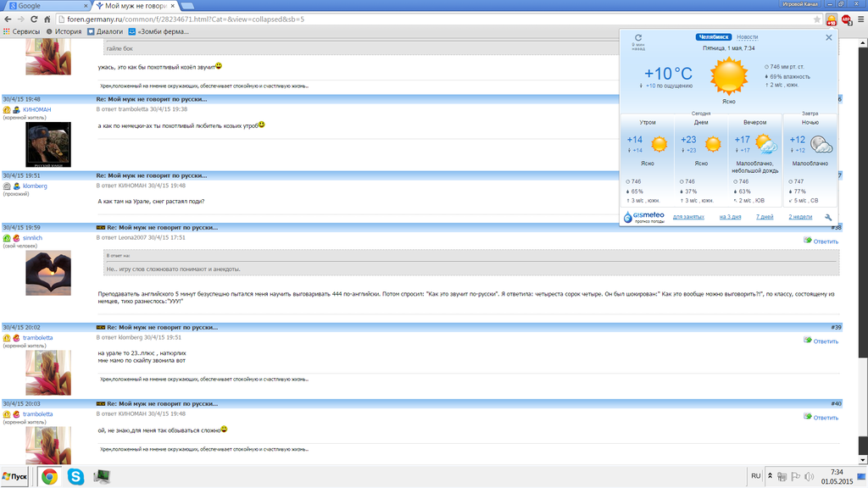868x488 pixels.
Task: Go back using the browser Back arrow
Action: [x=8, y=19]
